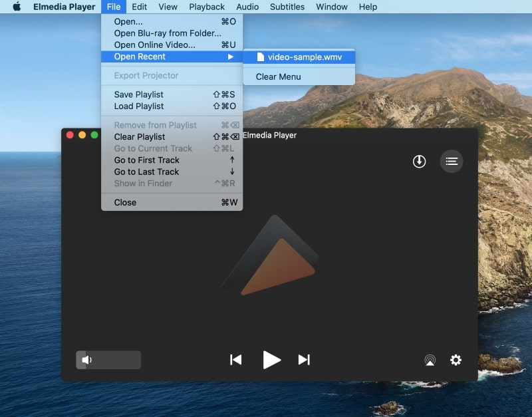Mute audio using the speaker icon
This screenshot has width=532, height=417.
(86, 360)
